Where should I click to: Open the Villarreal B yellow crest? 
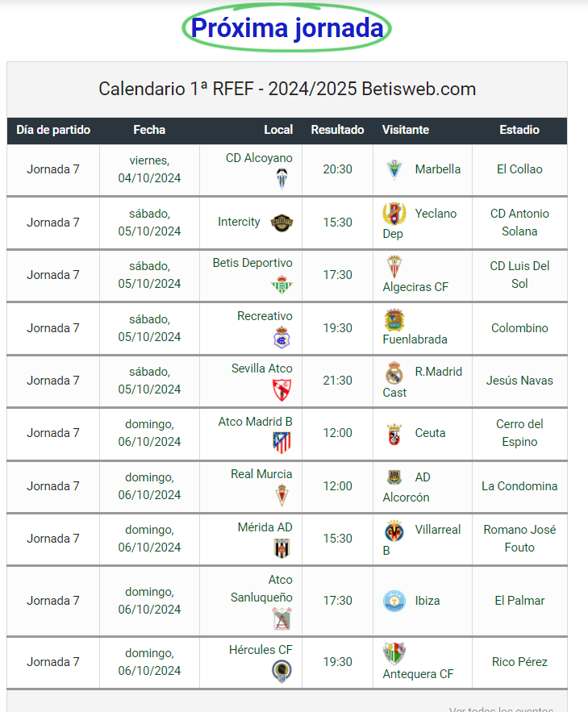[394, 531]
